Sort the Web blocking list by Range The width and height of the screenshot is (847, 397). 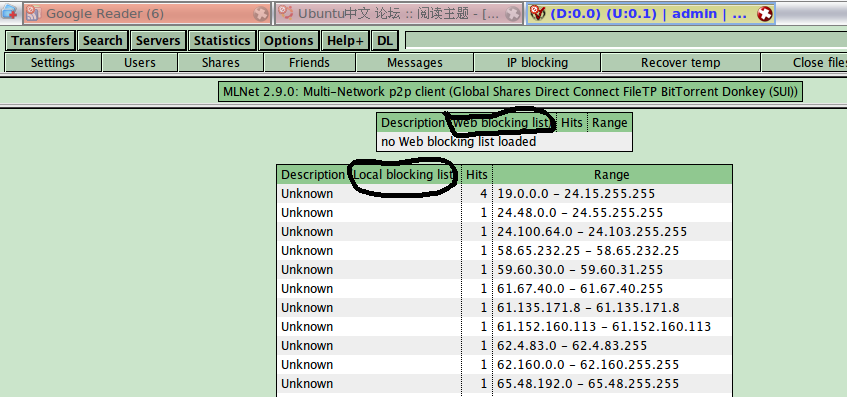point(609,123)
